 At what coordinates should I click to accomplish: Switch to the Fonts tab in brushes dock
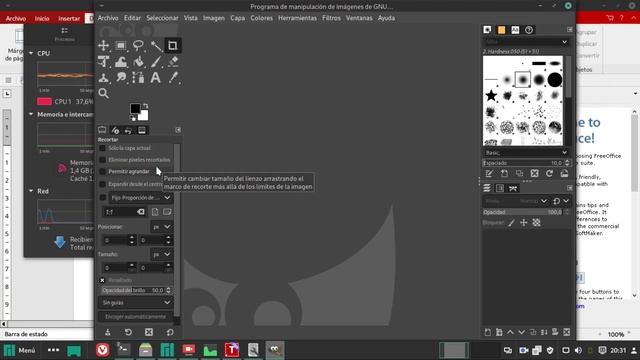515,30
